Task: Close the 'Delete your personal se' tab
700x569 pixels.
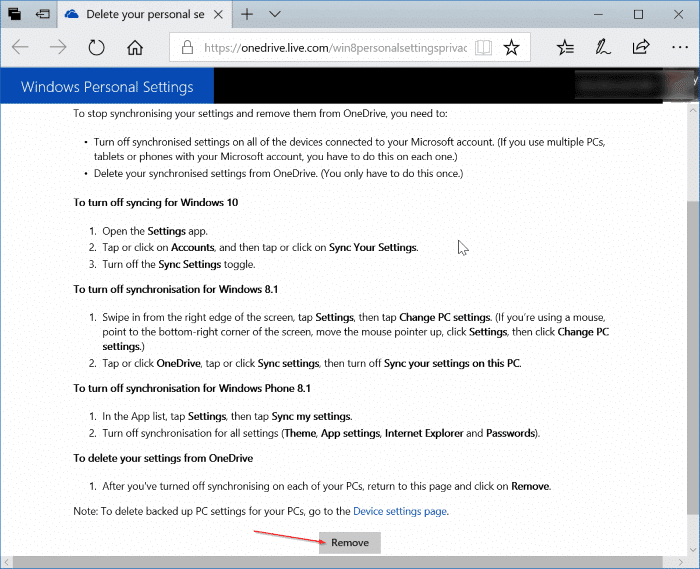Action: click(x=217, y=15)
